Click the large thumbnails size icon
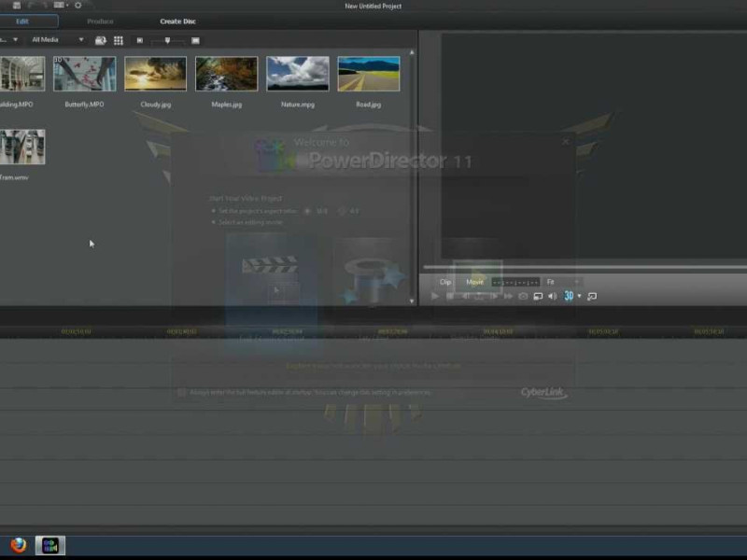 pyautogui.click(x=195, y=40)
